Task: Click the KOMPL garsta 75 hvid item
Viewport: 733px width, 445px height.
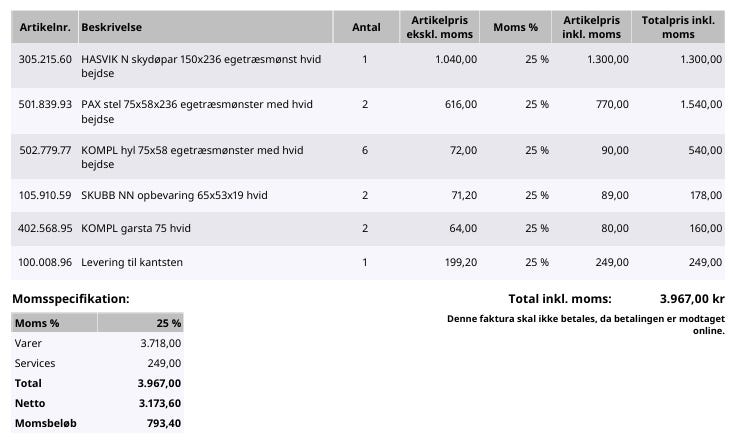Action: coord(136,229)
